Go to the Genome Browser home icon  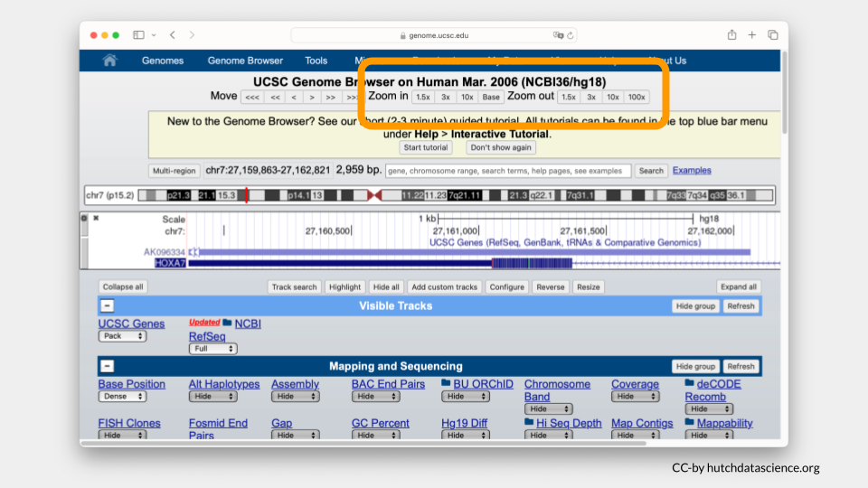(109, 61)
